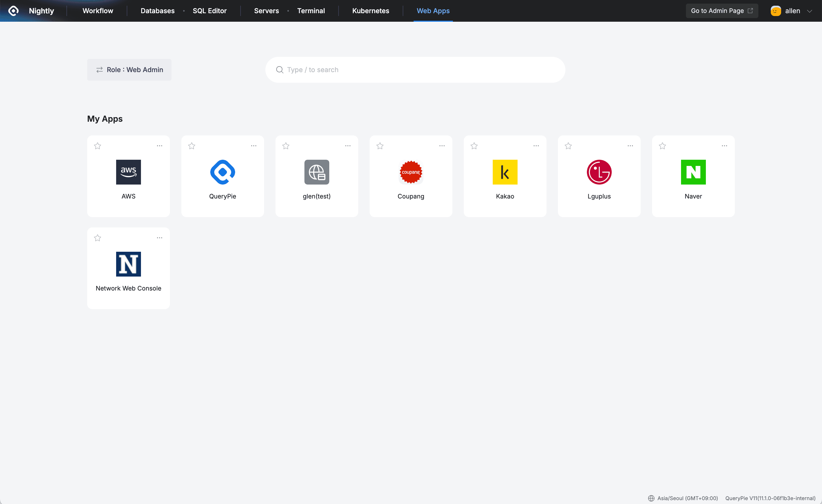
Task: Click the search field to type a query
Action: 415,70
